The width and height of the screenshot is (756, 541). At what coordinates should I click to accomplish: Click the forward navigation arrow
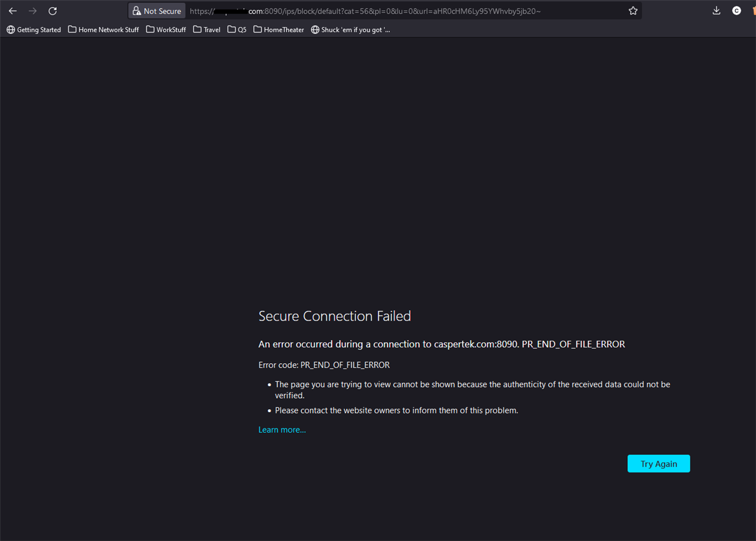(x=32, y=11)
